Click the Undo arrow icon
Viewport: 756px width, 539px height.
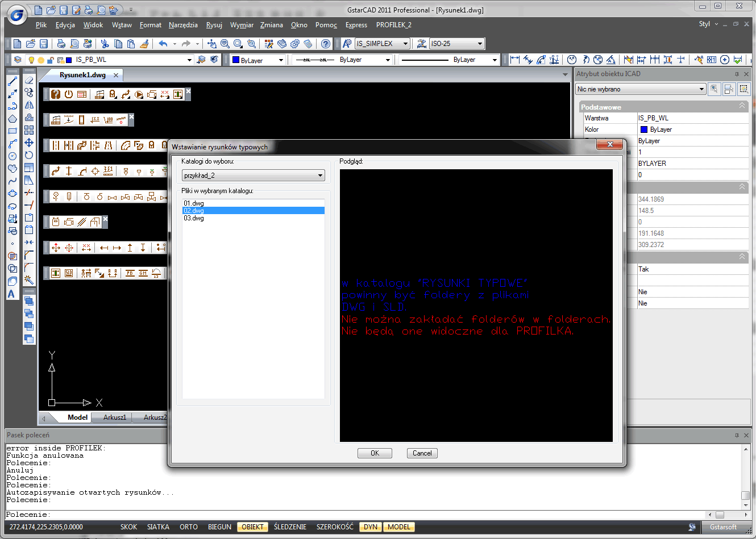pos(163,44)
